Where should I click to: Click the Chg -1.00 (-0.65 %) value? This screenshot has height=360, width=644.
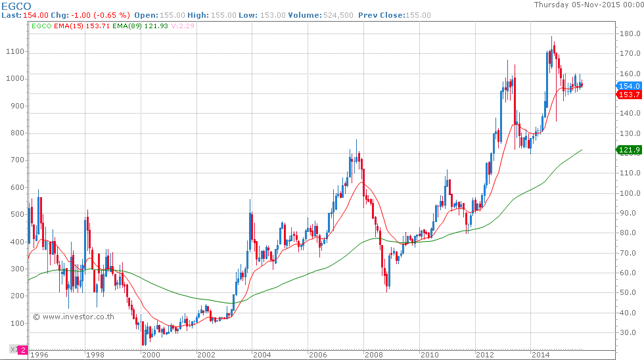(x=99, y=15)
